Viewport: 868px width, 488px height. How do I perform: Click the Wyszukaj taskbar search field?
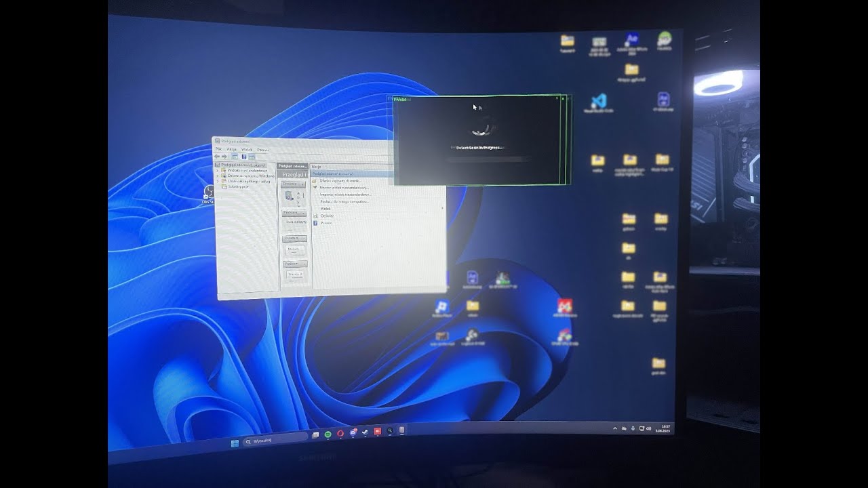point(277,440)
